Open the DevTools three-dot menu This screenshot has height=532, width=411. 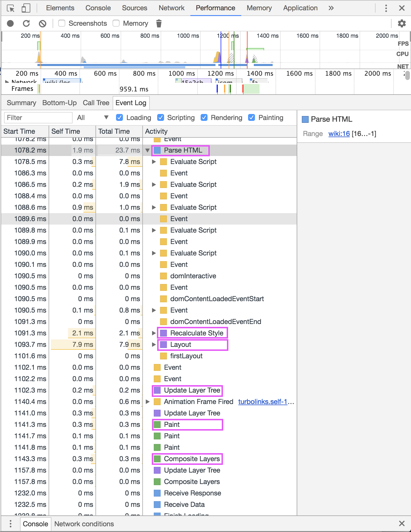386,8
